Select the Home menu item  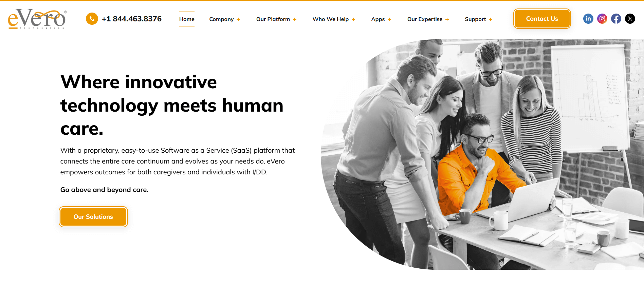pyautogui.click(x=187, y=19)
